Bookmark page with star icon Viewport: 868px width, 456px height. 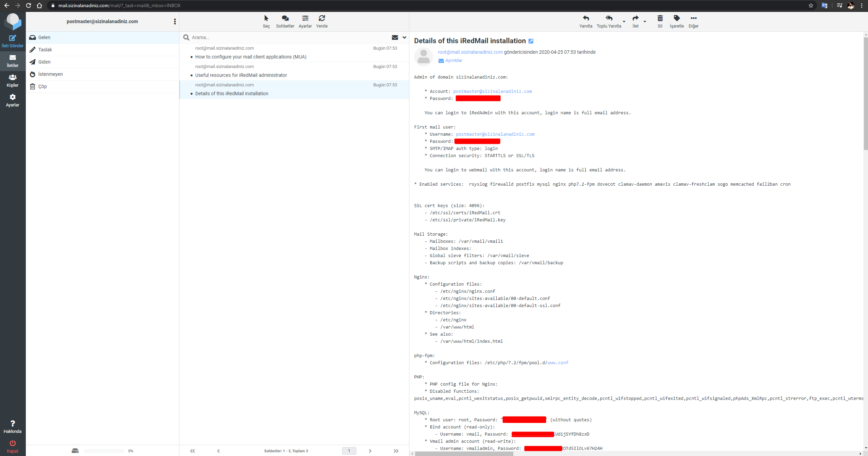click(x=811, y=5)
